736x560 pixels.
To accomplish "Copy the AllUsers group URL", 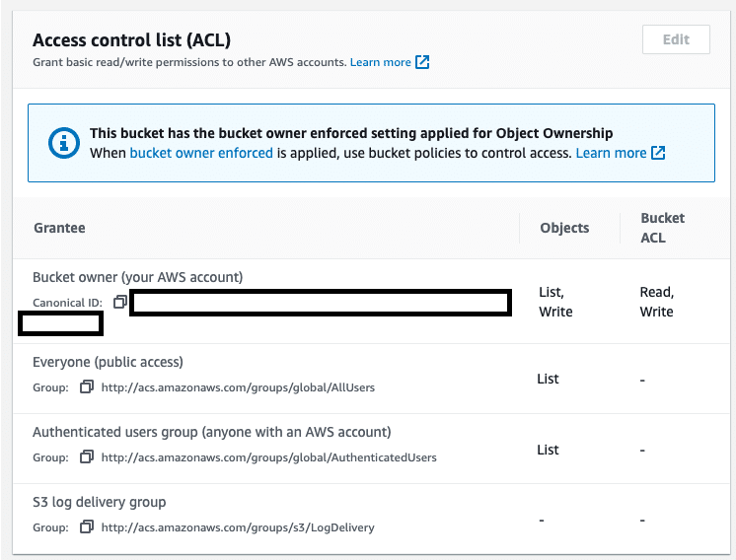I will [87, 386].
